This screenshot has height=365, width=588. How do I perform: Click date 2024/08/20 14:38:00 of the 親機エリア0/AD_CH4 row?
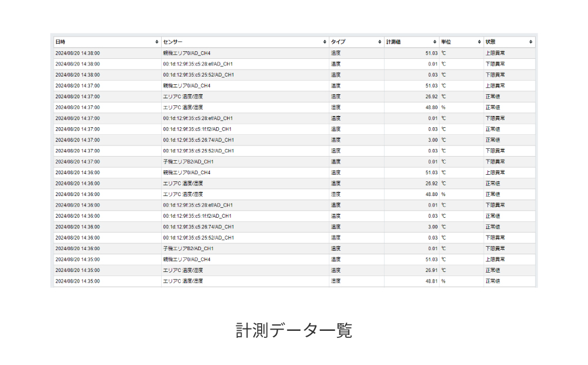click(78, 54)
